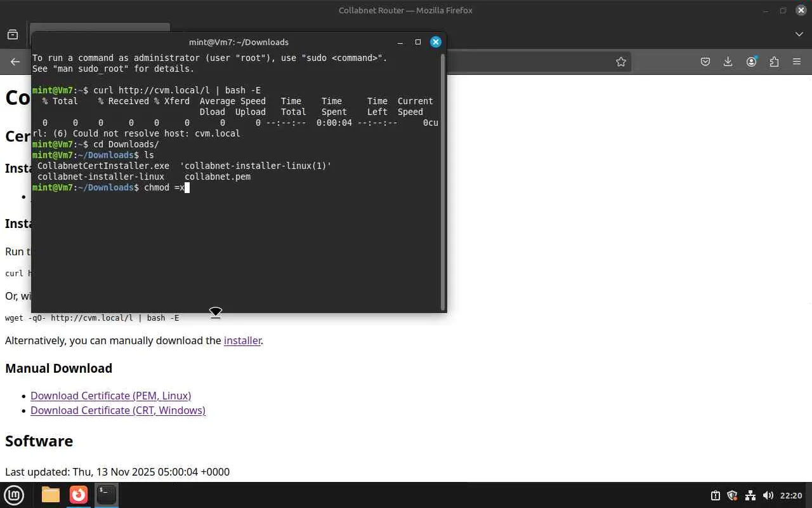Launch the Files manager from the taskbar
Image resolution: width=812 pixels, height=508 pixels.
[51, 495]
